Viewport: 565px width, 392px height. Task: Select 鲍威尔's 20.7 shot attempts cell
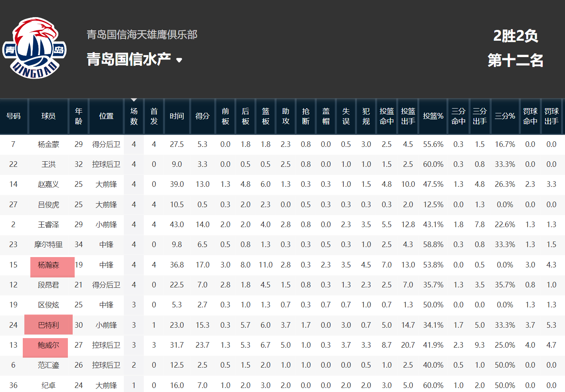pos(408,345)
